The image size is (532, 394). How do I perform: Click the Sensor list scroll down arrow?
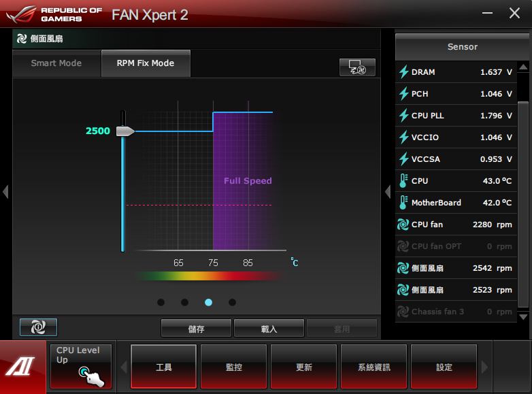click(524, 316)
